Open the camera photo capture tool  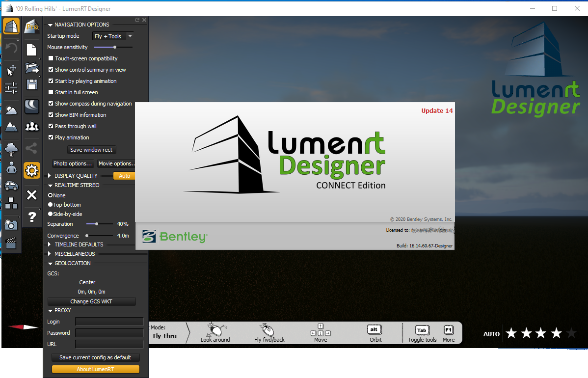[11, 225]
